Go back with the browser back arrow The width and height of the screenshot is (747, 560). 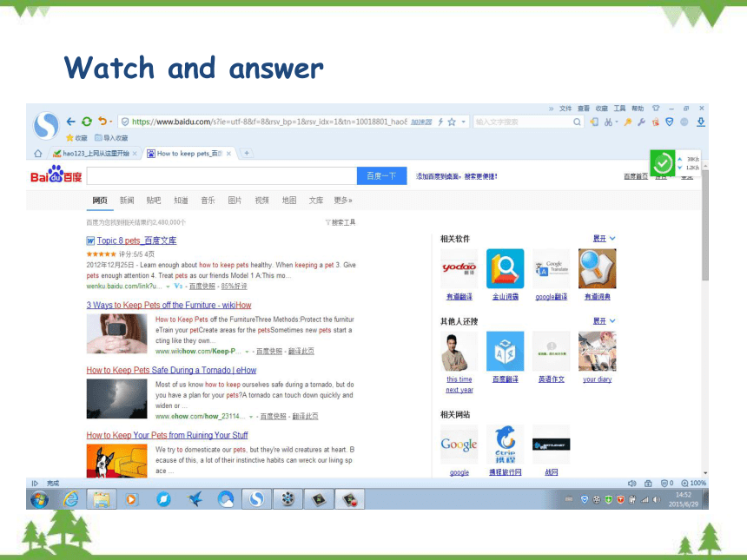tap(70, 122)
